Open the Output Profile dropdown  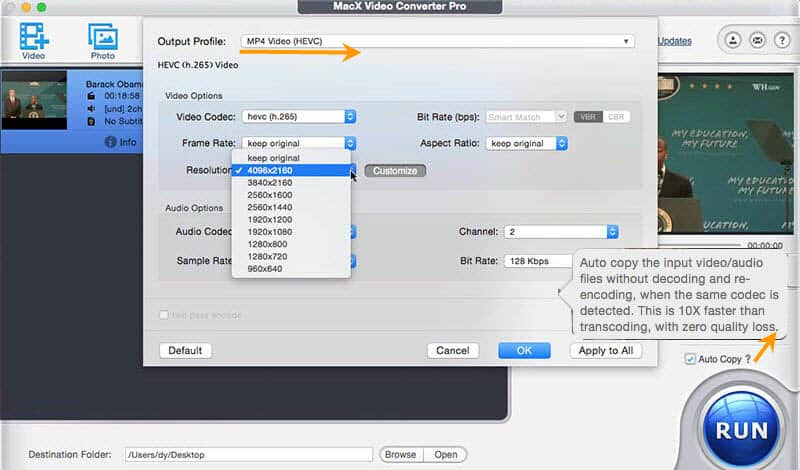tap(437, 41)
